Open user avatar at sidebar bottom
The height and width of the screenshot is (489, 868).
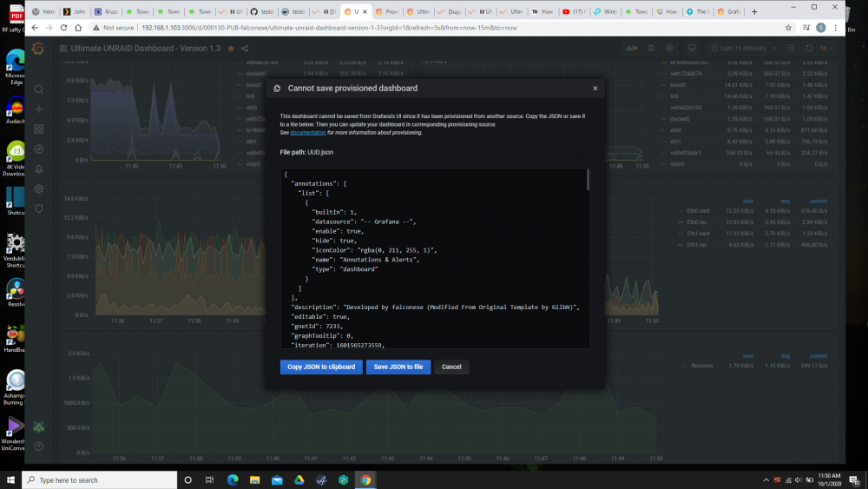pos(39,427)
